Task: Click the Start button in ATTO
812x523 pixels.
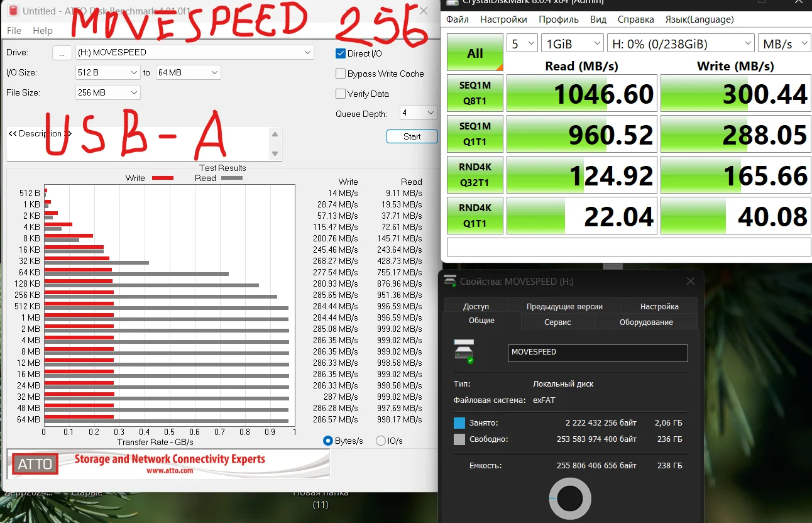Action: coord(412,136)
